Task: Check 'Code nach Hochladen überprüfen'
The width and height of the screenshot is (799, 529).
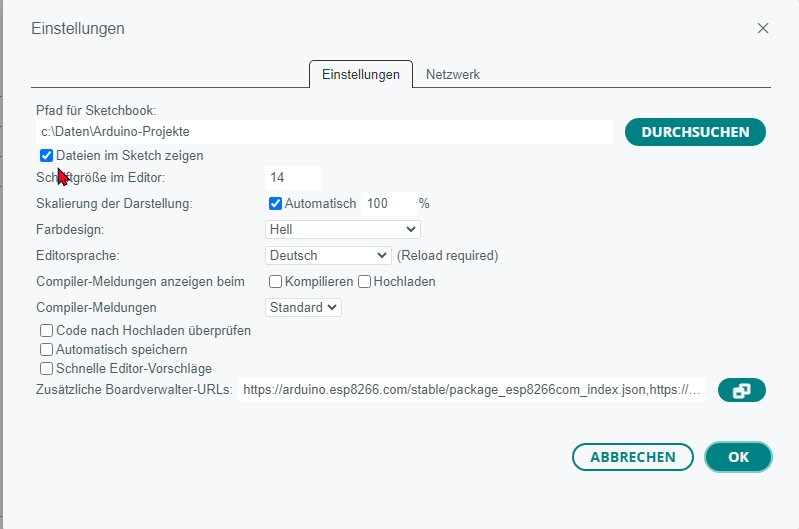Action: 46,330
